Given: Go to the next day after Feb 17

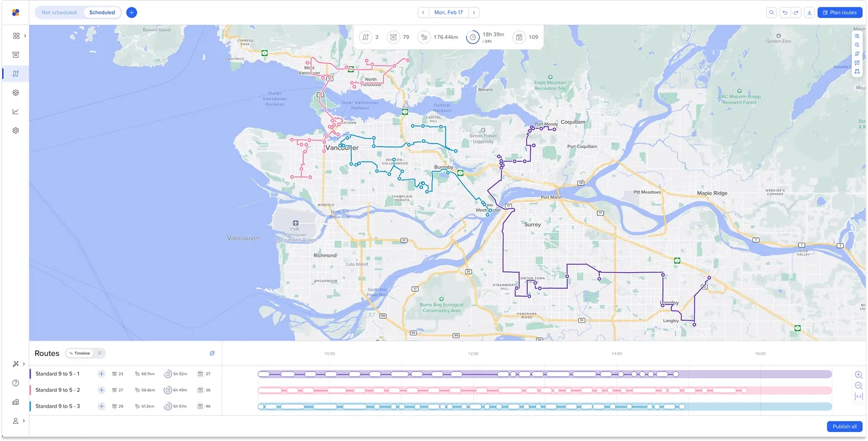Looking at the screenshot, I should (x=474, y=12).
